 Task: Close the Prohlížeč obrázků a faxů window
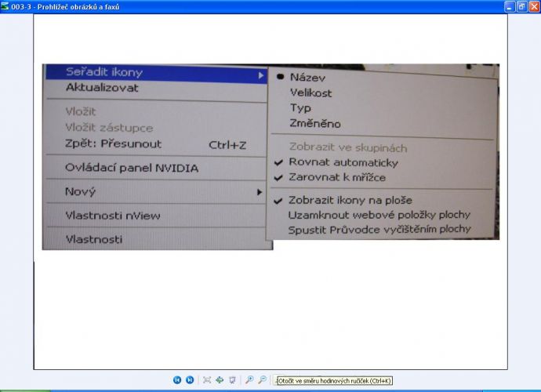click(534, 6)
